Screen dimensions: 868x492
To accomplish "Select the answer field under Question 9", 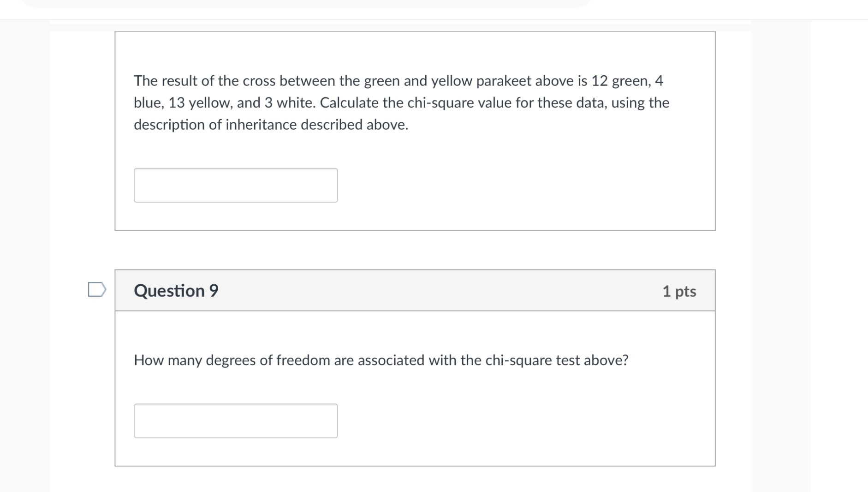I will coord(236,420).
